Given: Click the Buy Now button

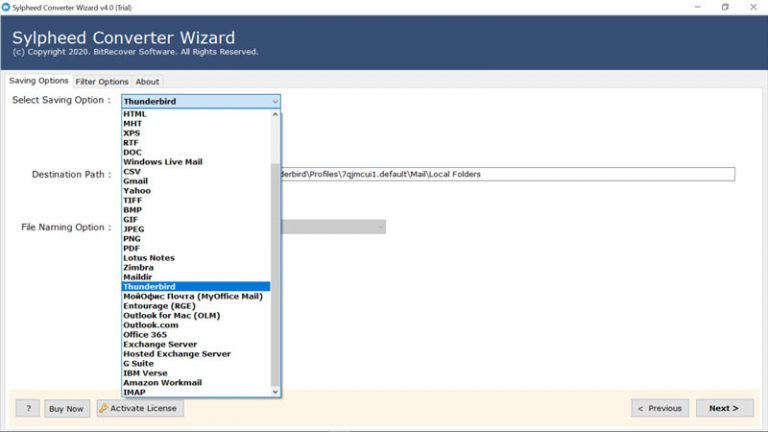Looking at the screenshot, I should (67, 408).
